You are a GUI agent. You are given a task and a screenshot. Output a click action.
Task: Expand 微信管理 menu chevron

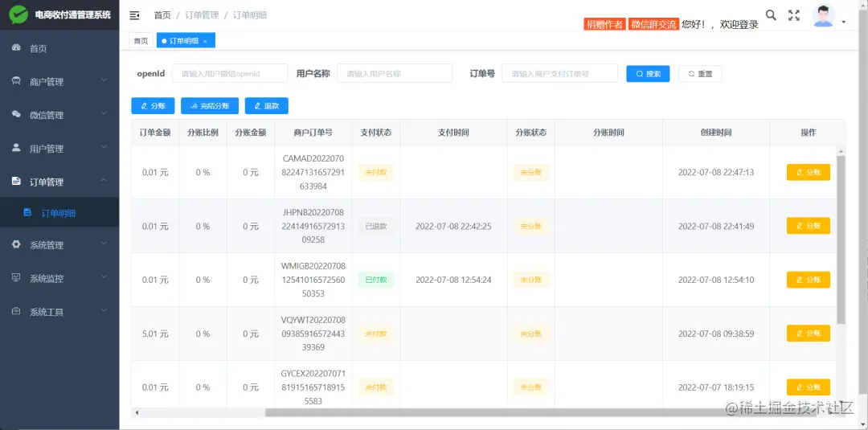(x=104, y=114)
